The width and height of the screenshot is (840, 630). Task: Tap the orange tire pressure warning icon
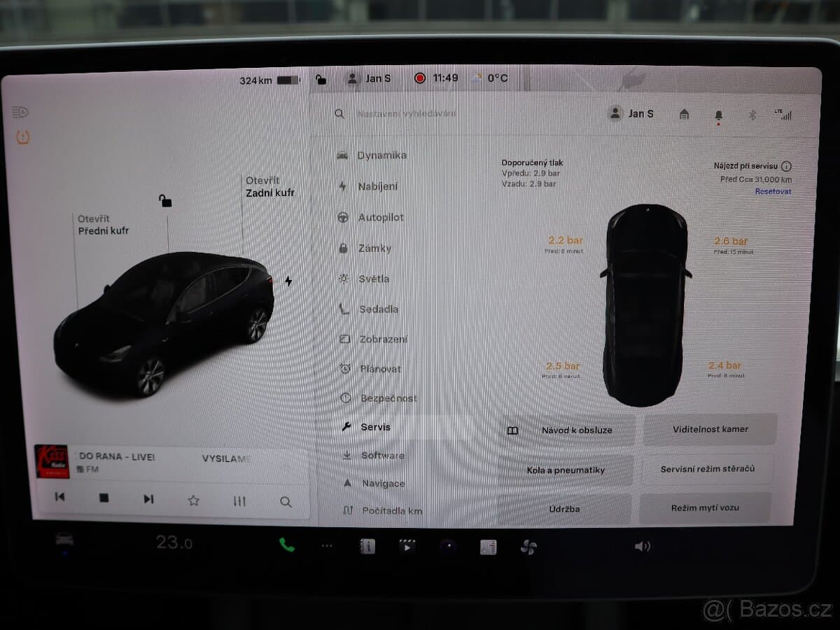22,136
